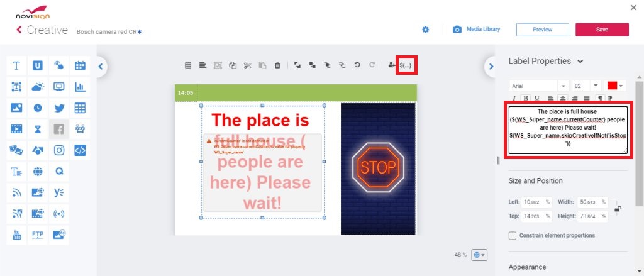Add the Instagram widget
Screen dimensions: 644x276
tap(59, 150)
